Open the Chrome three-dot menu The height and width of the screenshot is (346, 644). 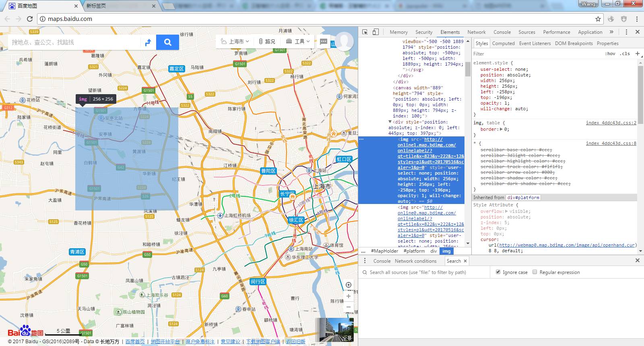[x=637, y=19]
